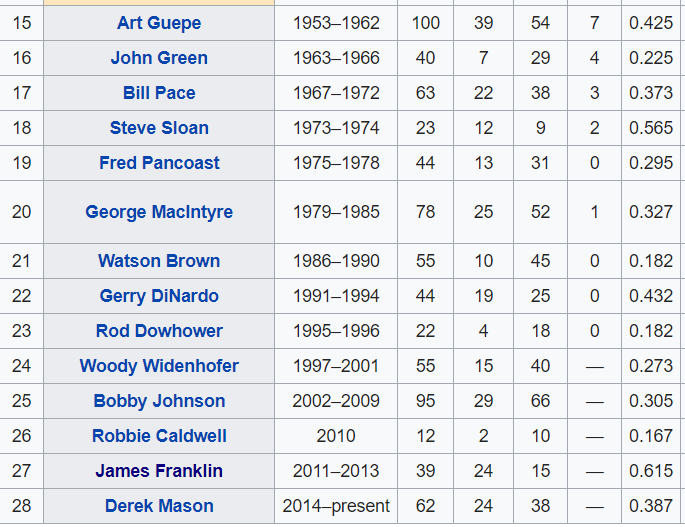
Task: Click the 2014–present tenure cell
Action: (x=336, y=506)
